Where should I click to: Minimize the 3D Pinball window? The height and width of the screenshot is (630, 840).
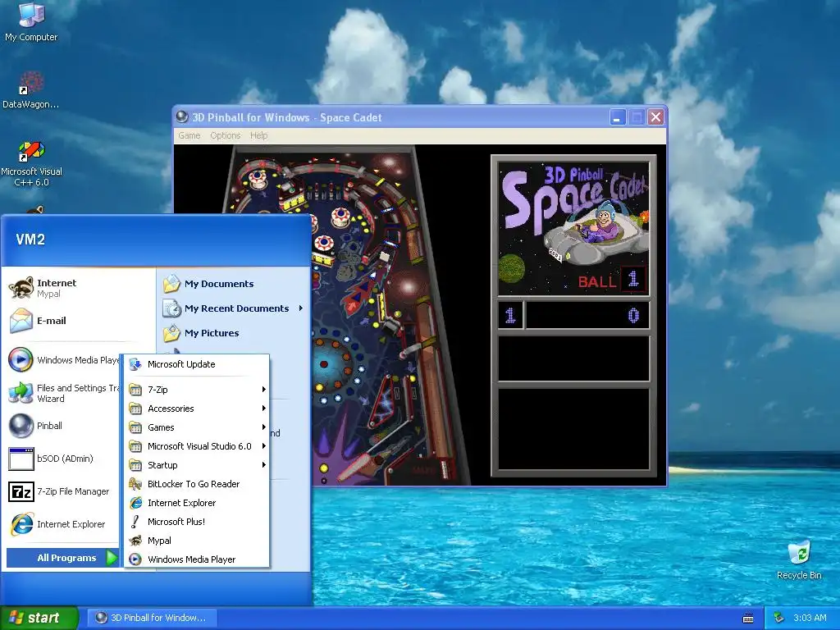[x=618, y=116]
